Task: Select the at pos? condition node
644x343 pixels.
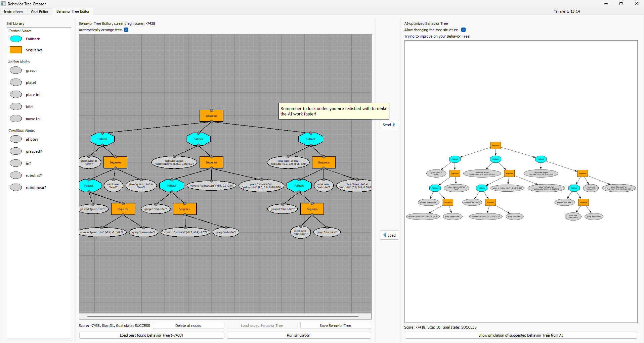Action: pyautogui.click(x=16, y=139)
